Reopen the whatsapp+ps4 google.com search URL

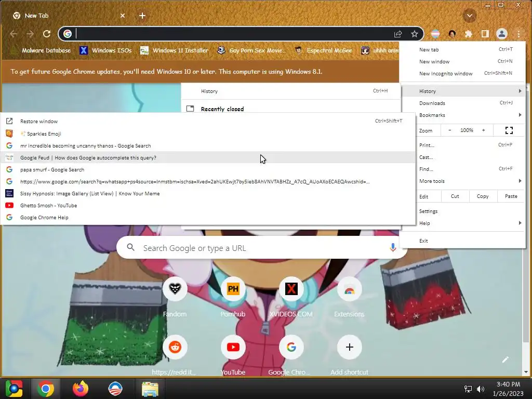point(208,181)
